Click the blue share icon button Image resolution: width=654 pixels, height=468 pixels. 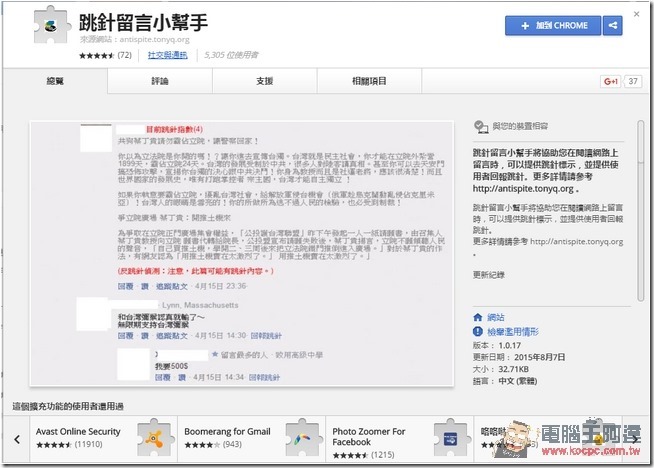[613, 25]
